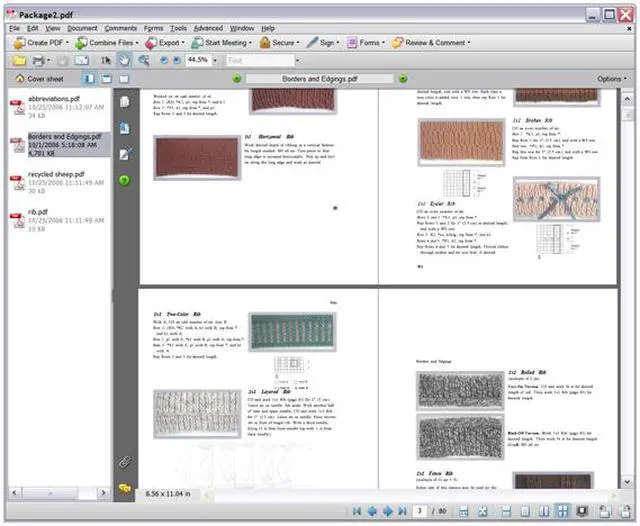Click the green help icon in the sidebar
Screen dimensions: 640x526
125,180
